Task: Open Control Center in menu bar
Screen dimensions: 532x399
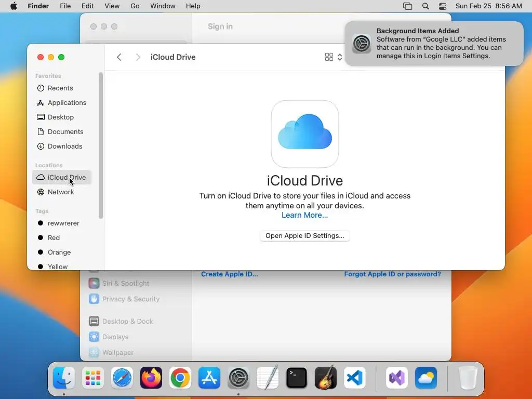Action: click(x=443, y=6)
